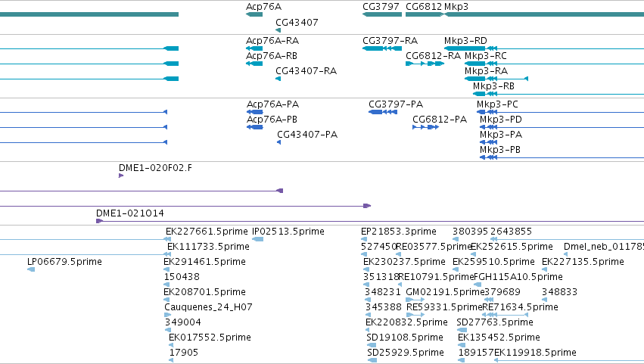The image size is (644, 364).
Task: Select the SD27763.5prime EST feature
Action: tap(462, 330)
